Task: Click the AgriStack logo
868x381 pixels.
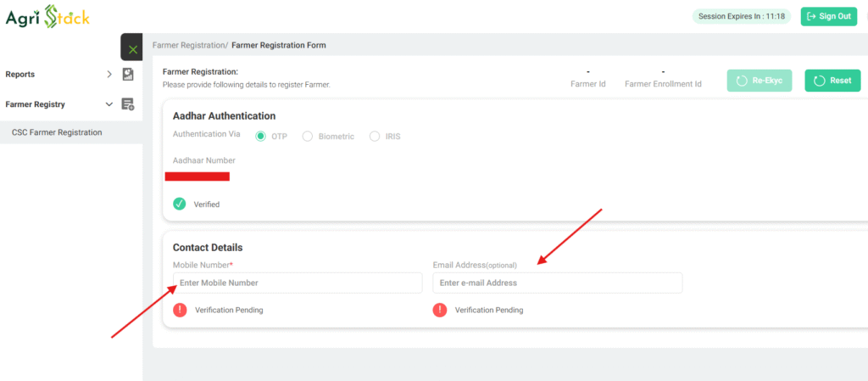Action: (47, 16)
